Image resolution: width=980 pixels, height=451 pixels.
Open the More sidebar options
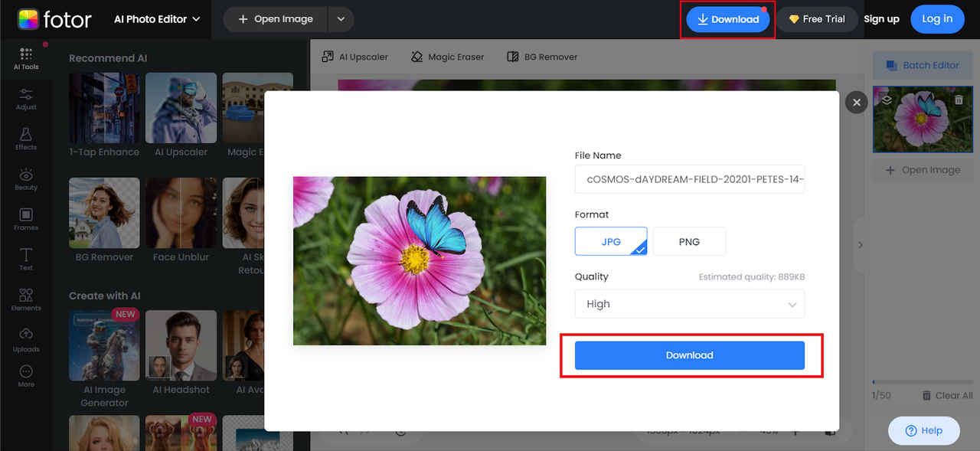pos(26,376)
